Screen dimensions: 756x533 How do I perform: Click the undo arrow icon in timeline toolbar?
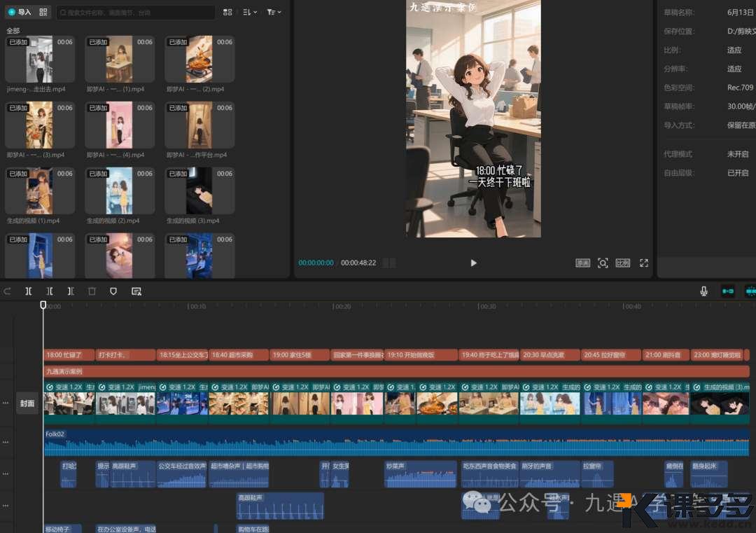point(7,291)
